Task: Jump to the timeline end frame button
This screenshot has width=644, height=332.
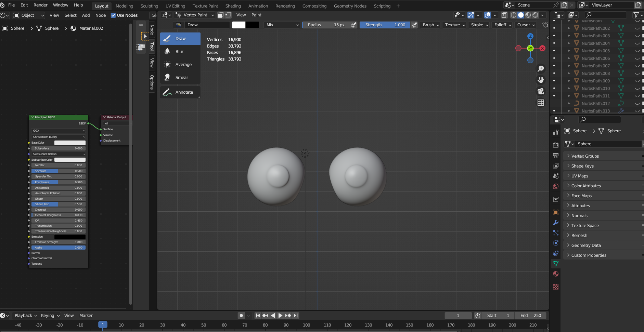Action: coord(296,316)
